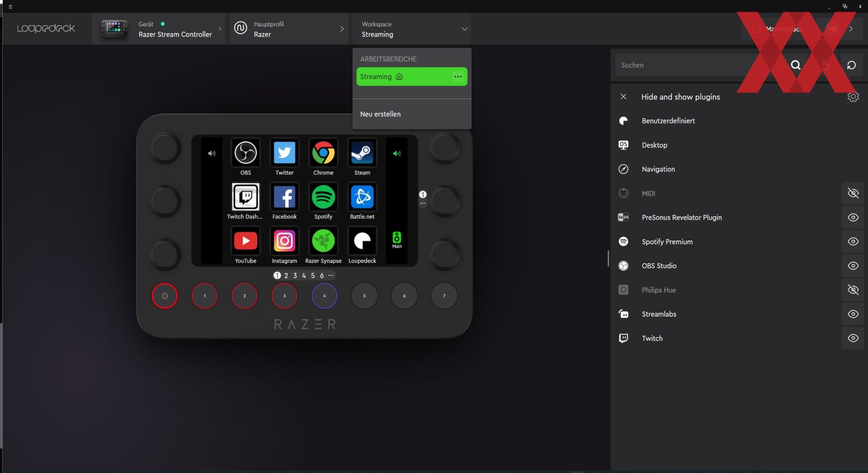
Task: Open the Streaming workspace three-dot options
Action: point(458,76)
